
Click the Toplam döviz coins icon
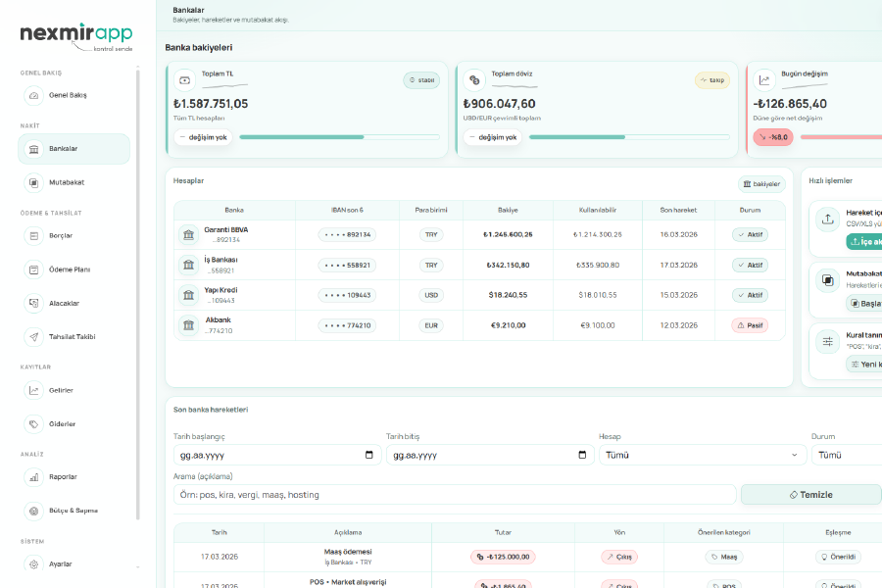click(x=474, y=79)
